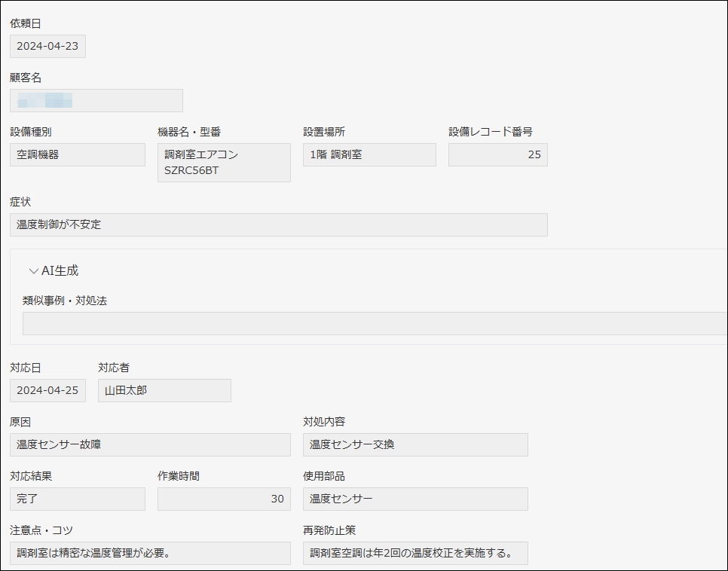The width and height of the screenshot is (728, 571).
Task: Click the 使用部品 field 温度センサー
Action: coord(415,499)
